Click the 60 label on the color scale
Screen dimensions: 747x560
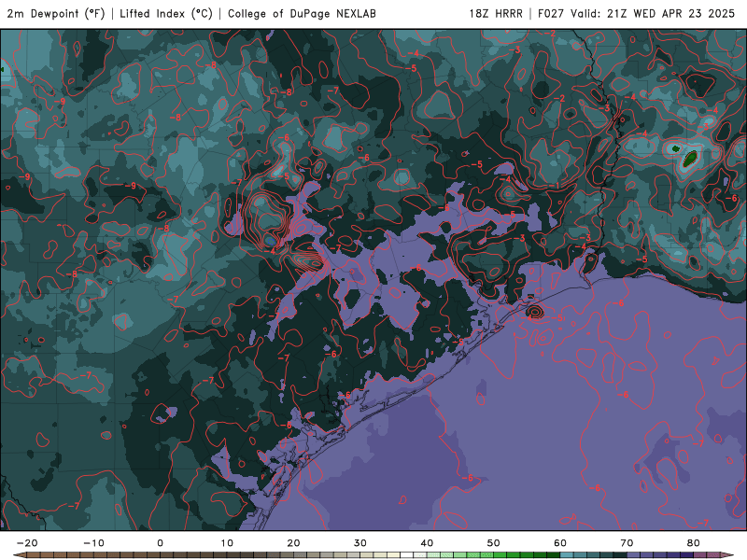[x=560, y=543]
